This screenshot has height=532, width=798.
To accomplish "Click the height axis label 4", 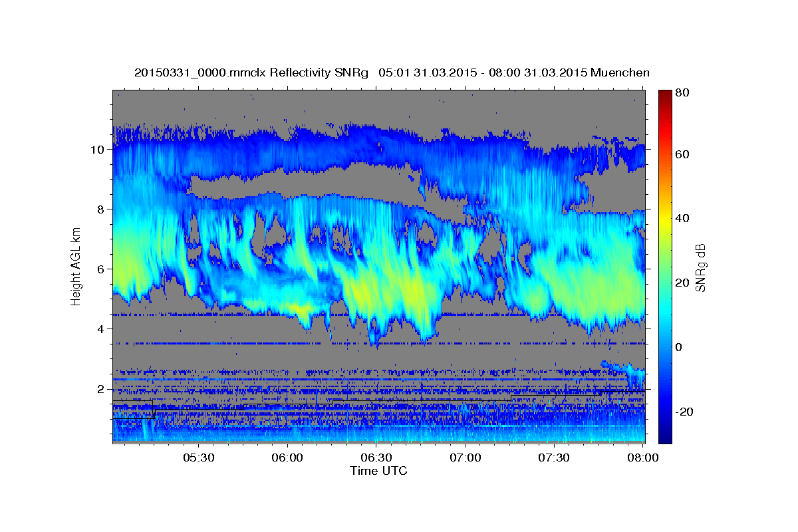I will 100,329.
